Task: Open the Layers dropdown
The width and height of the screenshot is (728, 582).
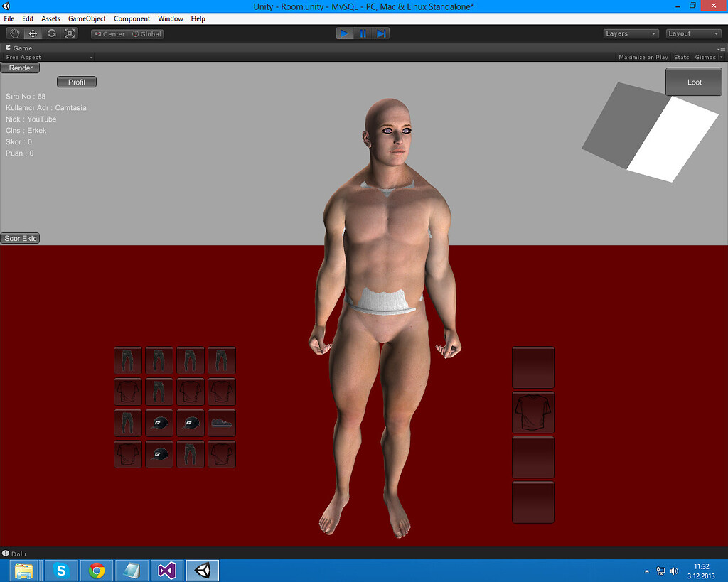Action: tap(630, 33)
